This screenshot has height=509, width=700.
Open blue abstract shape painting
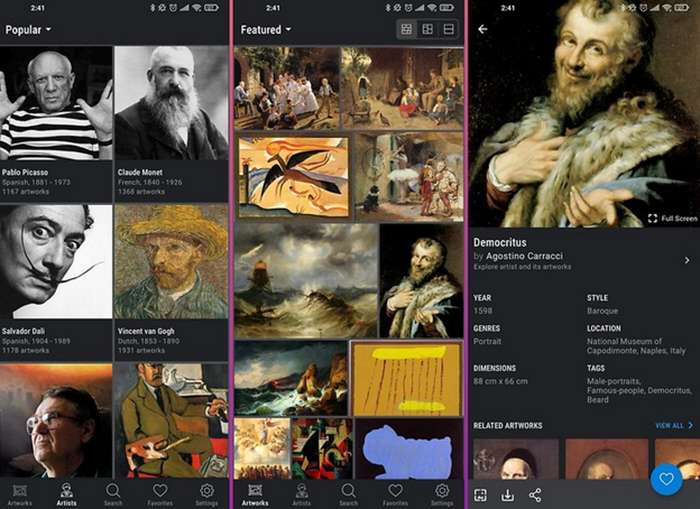click(x=409, y=449)
